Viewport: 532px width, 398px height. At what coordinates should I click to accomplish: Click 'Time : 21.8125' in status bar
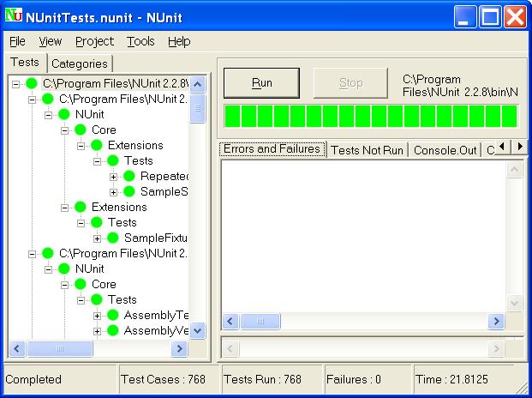(451, 379)
